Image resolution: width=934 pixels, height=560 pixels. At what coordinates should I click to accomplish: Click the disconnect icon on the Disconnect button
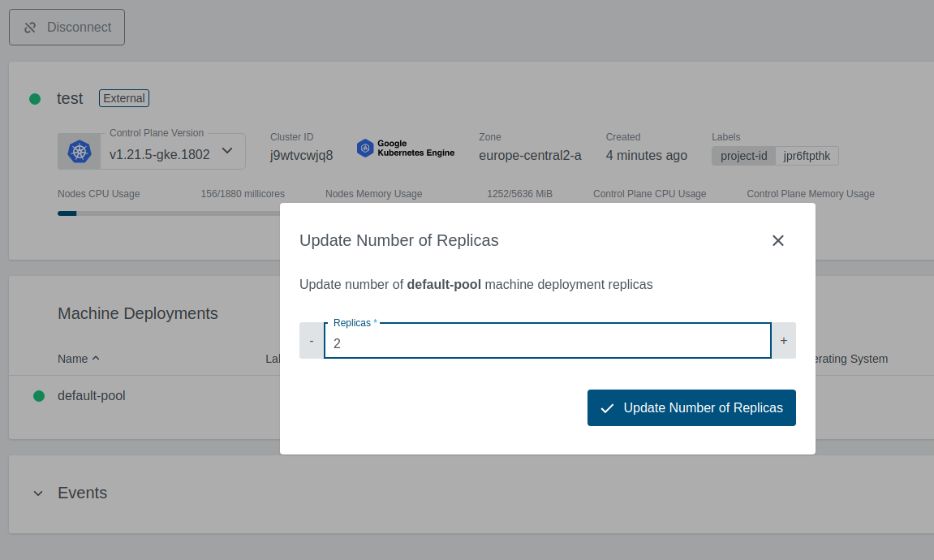(29, 27)
